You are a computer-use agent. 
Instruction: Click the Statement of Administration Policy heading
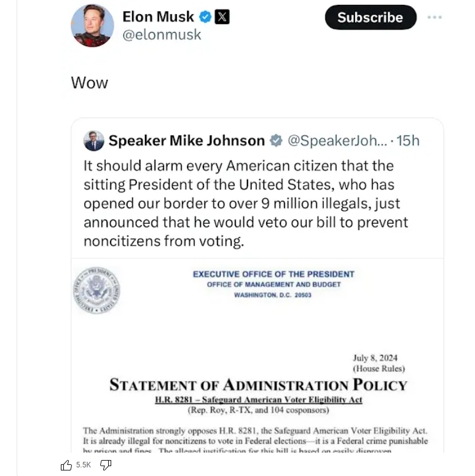(x=258, y=385)
